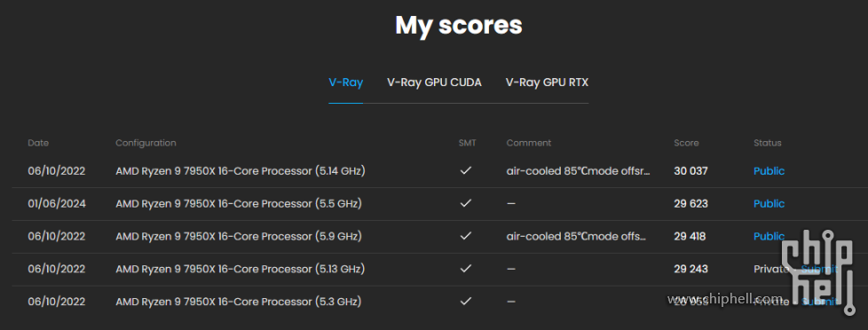The width and height of the screenshot is (868, 330).
Task: Open Public link in 5.9 GHz row
Action: pyautogui.click(x=769, y=237)
